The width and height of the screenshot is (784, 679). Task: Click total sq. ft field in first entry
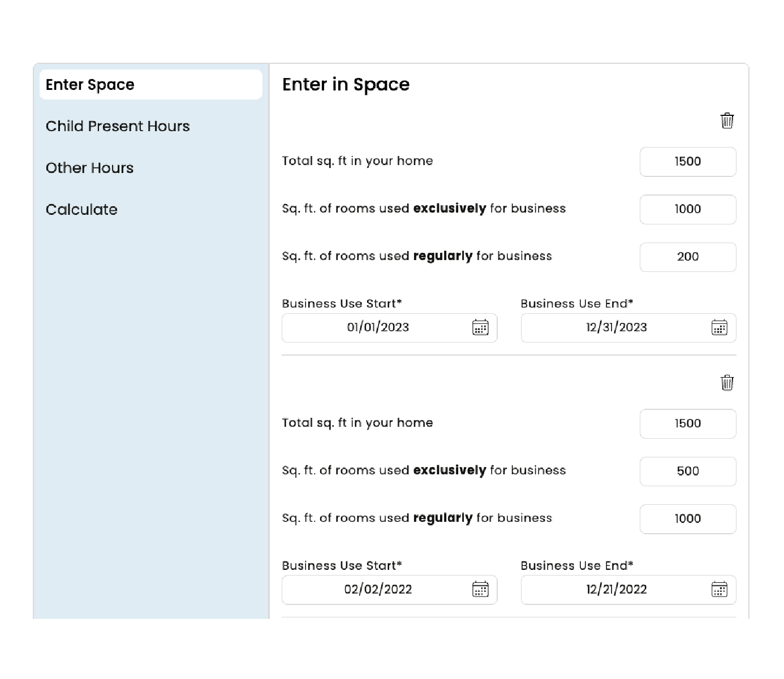687,162
